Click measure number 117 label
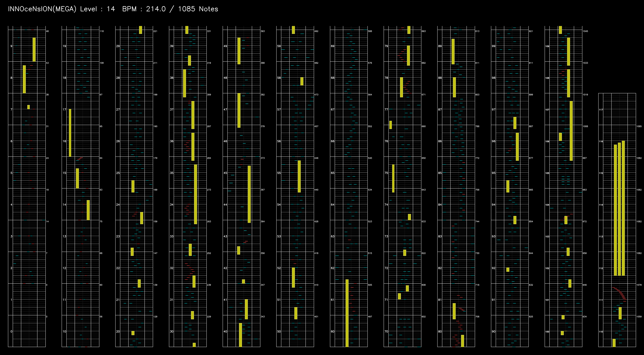 pyautogui.click(x=601, y=110)
